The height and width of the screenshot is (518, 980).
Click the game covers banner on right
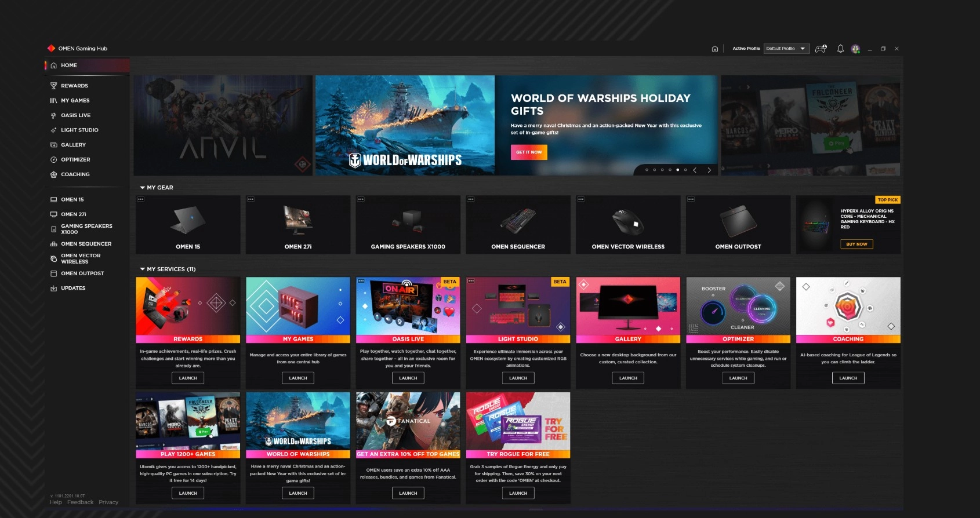[810, 125]
